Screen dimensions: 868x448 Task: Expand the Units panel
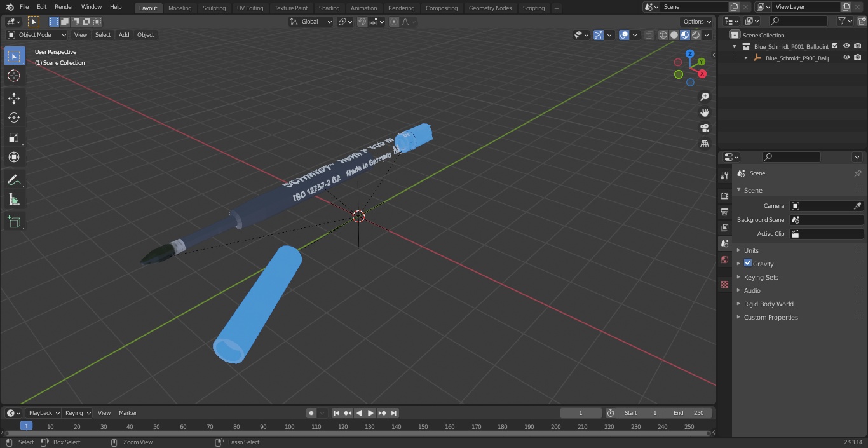[x=751, y=250]
